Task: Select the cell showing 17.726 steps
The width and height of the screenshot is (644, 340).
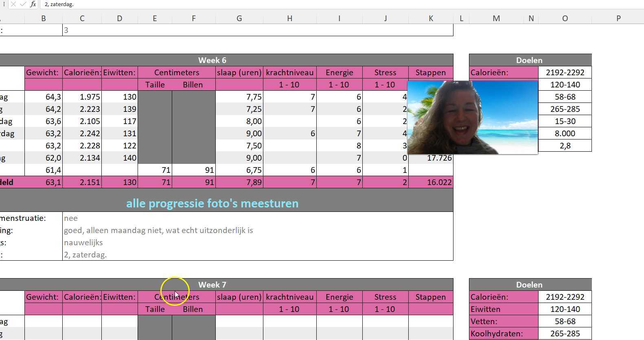Action: (439, 158)
